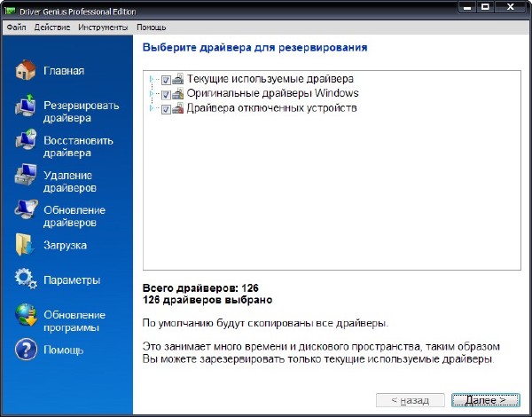Open the Помощь question mark icon
Screen dimensions: 532x417
pyautogui.click(x=26, y=350)
